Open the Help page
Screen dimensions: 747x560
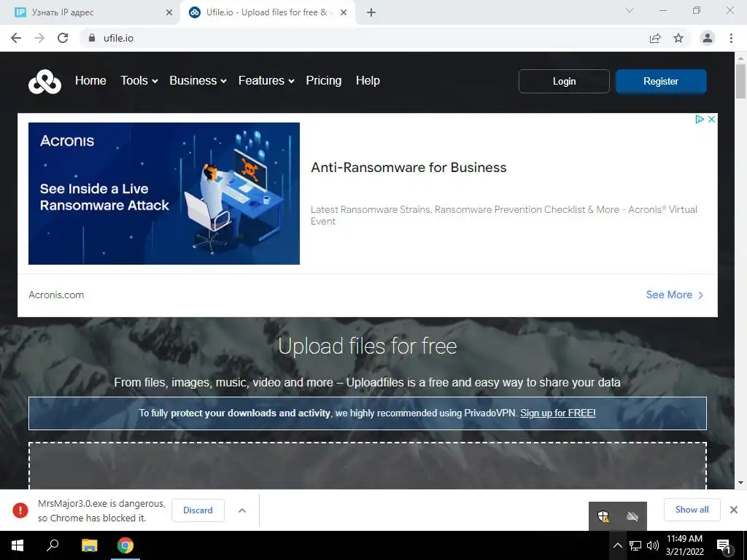point(368,80)
